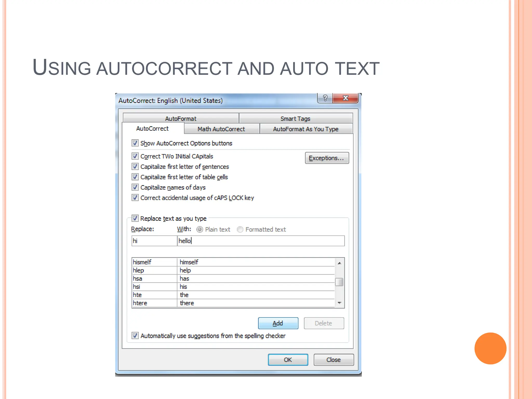The height and width of the screenshot is (399, 532).
Task: Select the hsi entry in list
Action: pyautogui.click(x=233, y=287)
